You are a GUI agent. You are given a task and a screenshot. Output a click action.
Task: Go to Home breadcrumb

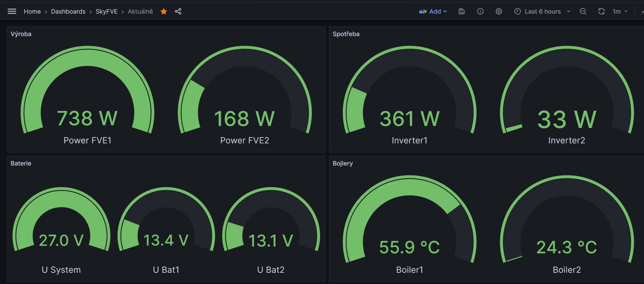pos(32,12)
